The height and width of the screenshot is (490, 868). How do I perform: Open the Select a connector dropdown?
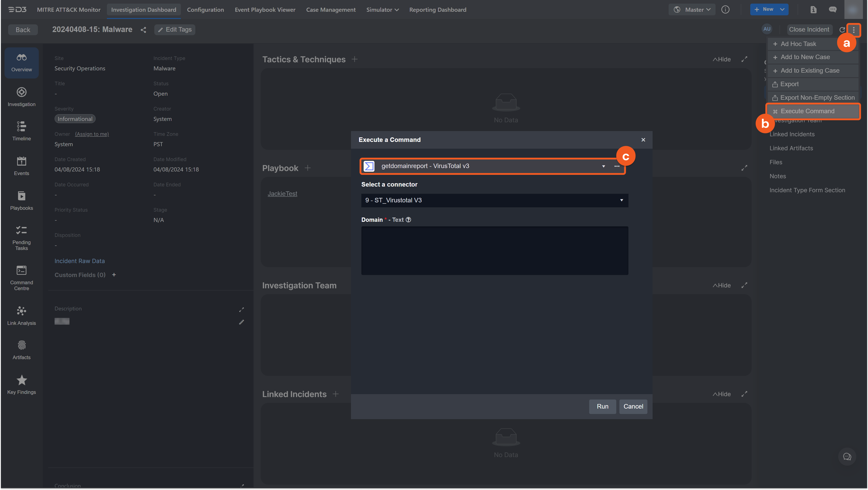494,200
